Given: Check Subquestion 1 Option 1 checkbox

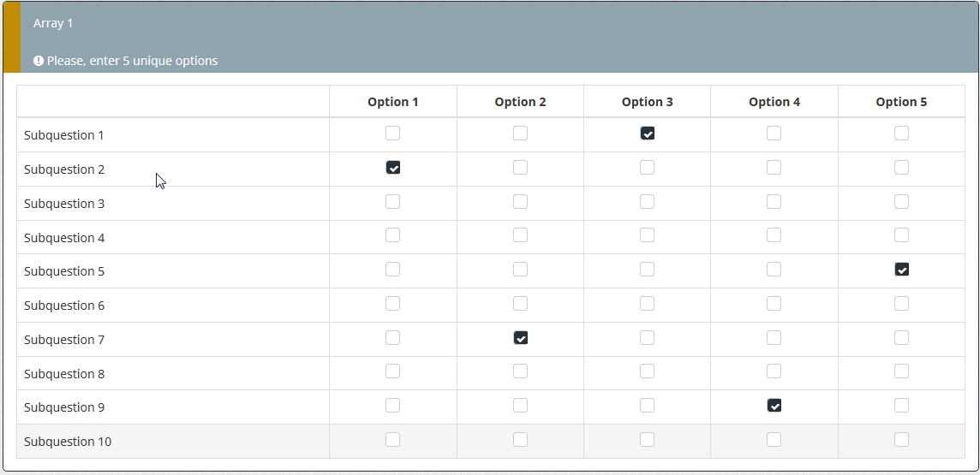Looking at the screenshot, I should point(393,134).
